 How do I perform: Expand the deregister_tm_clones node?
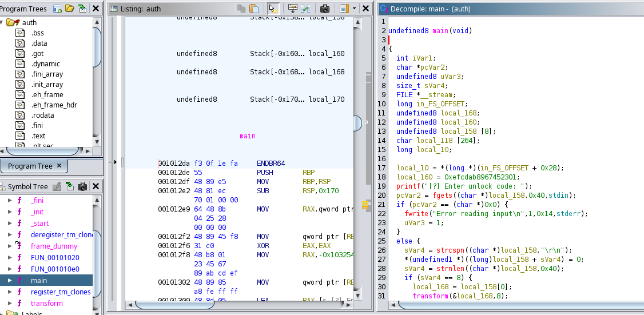click(x=10, y=235)
